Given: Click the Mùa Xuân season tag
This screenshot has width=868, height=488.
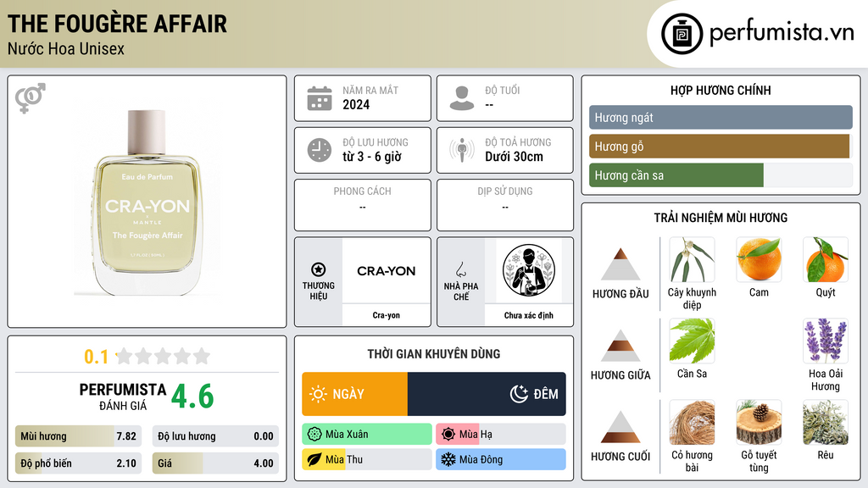Looking at the screenshot, I should click(x=367, y=434).
